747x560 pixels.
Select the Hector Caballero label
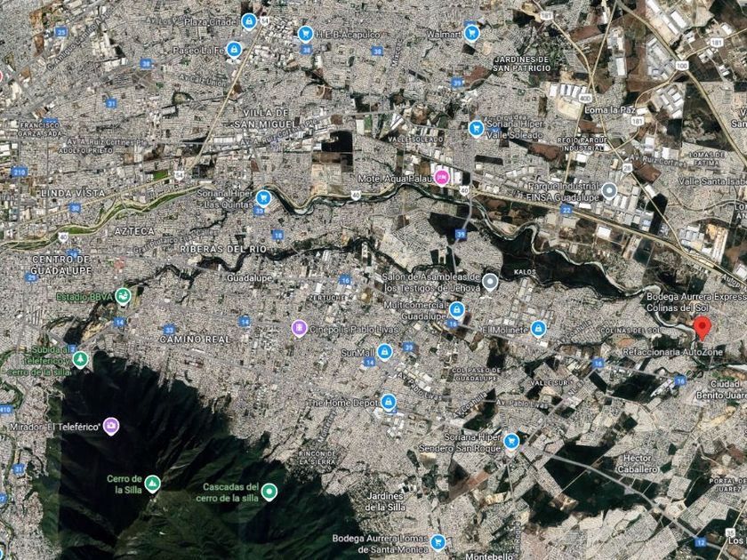pyautogui.click(x=638, y=463)
